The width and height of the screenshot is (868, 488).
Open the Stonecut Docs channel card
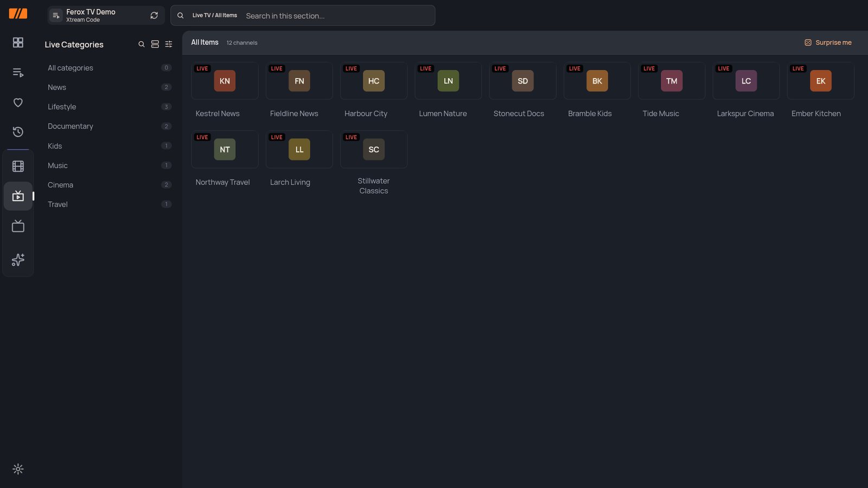[x=523, y=91]
